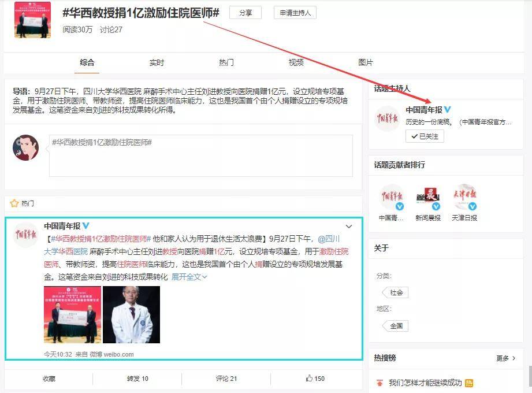532x393 pixels.
Task: Click the 申请主持人 button
Action: [x=295, y=13]
